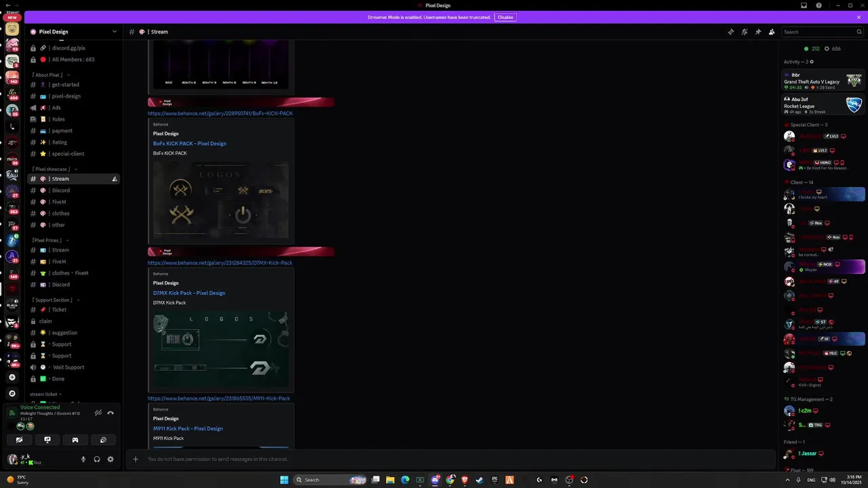The image size is (868, 488).
Task: Open the clothes showcase channel
Action: coord(74,213)
